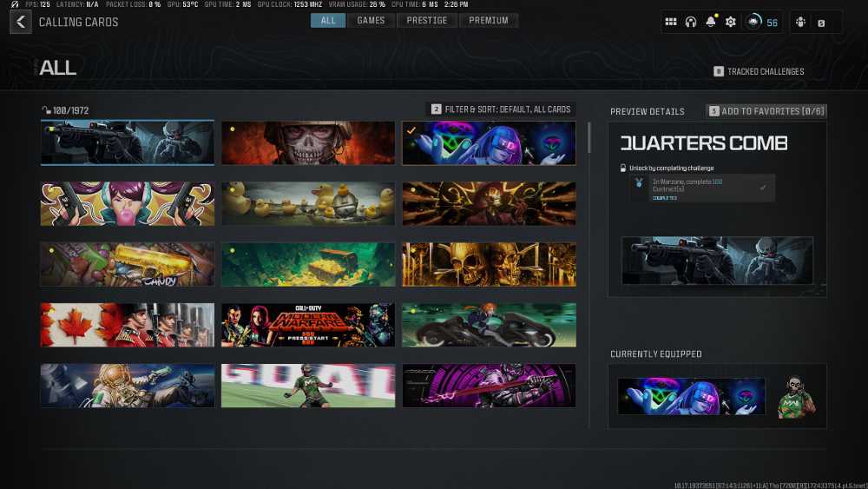The width and height of the screenshot is (868, 489).
Task: Select the green treasure chest calling card
Action: 308,264
